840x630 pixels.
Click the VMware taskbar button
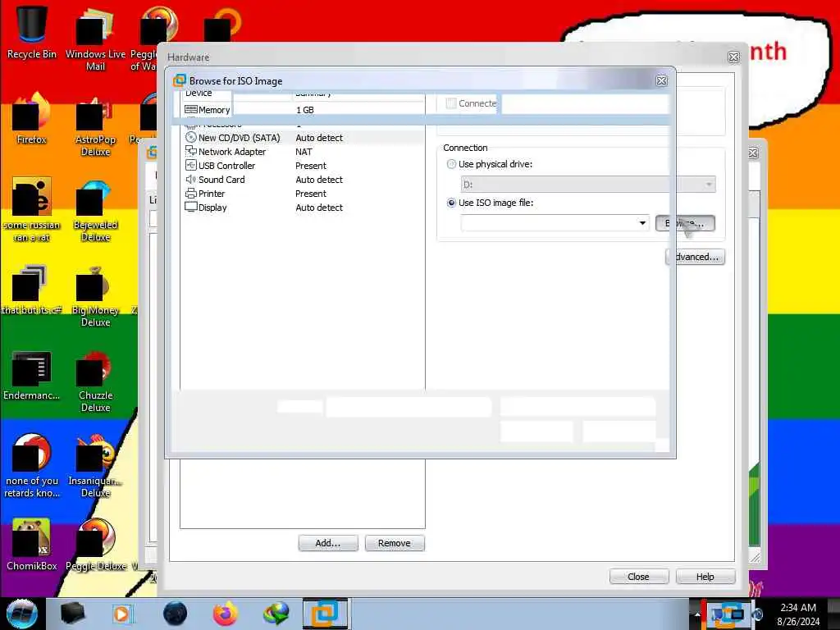click(x=325, y=614)
